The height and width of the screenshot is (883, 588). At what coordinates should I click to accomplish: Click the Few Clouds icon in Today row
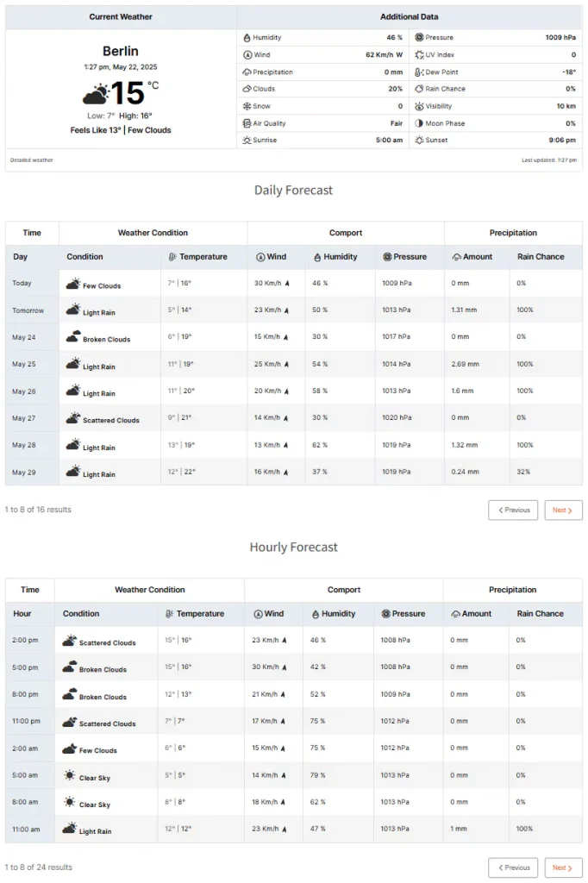coord(73,284)
